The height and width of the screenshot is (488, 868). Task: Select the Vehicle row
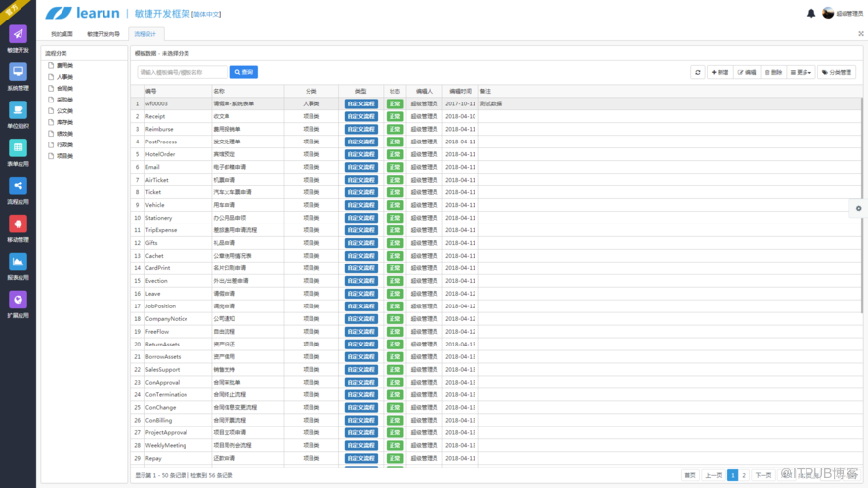click(496, 205)
